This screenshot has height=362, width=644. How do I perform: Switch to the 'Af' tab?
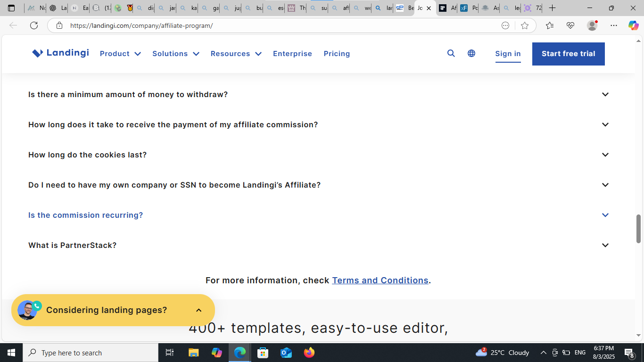click(447, 8)
